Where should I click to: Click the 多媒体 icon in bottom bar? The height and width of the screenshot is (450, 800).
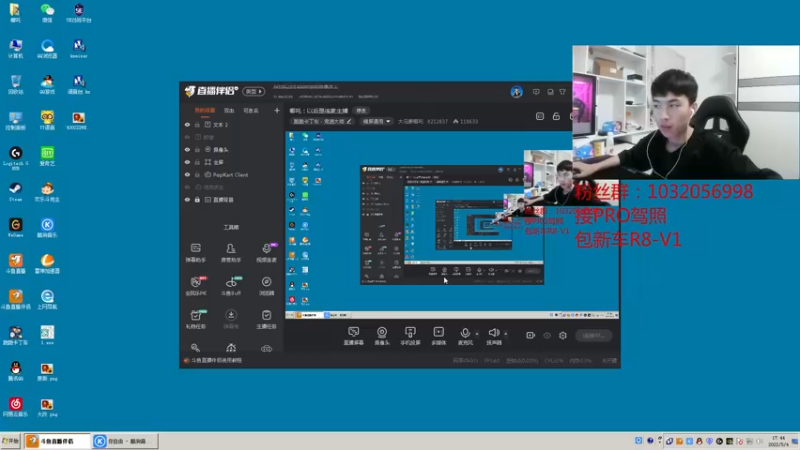[x=438, y=336]
